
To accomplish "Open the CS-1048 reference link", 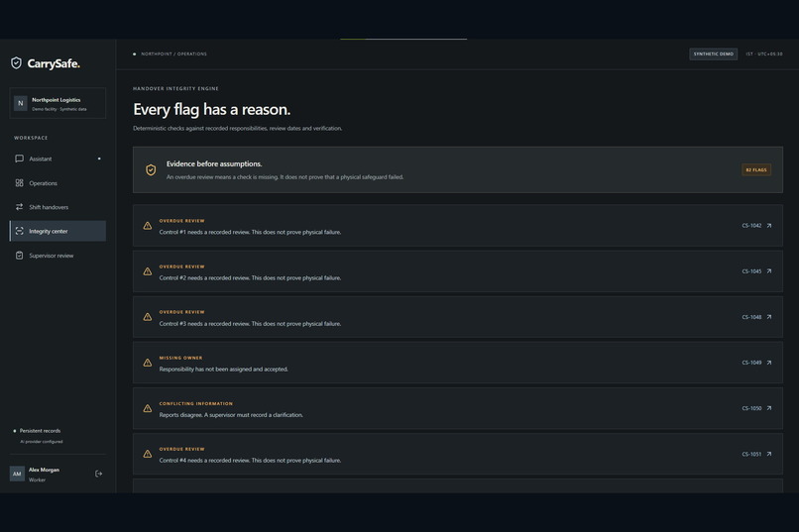I will tap(751, 317).
